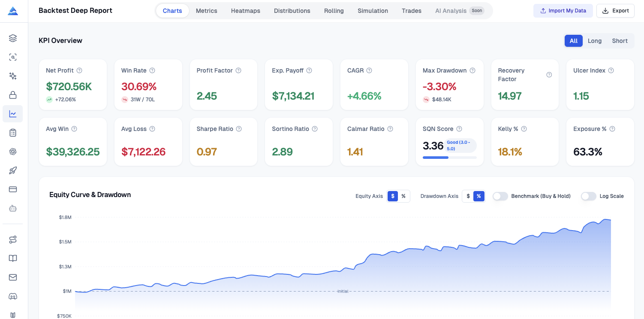
Task: Click the Import My Data button
Action: coord(563,10)
